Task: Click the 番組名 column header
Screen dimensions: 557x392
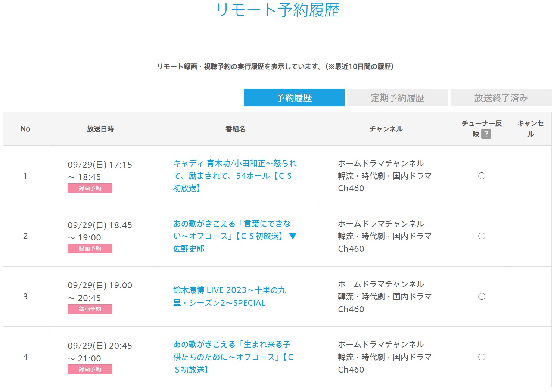Action: 236,129
